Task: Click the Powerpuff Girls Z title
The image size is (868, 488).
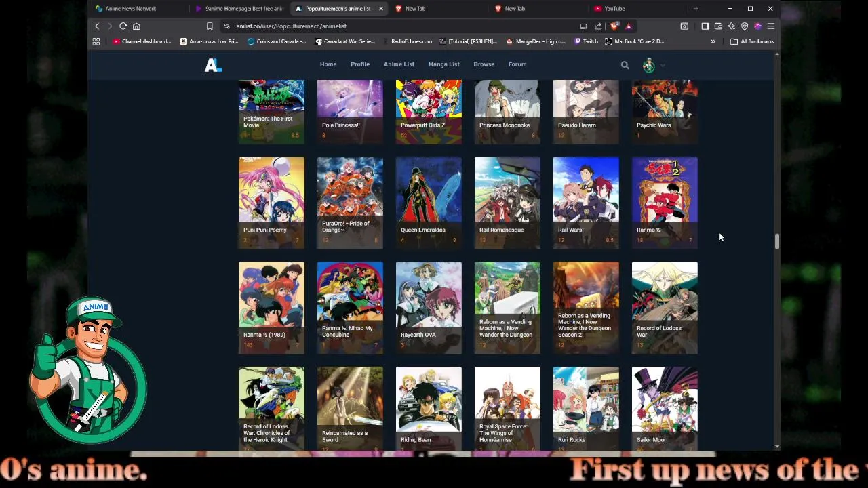Action: 422,125
